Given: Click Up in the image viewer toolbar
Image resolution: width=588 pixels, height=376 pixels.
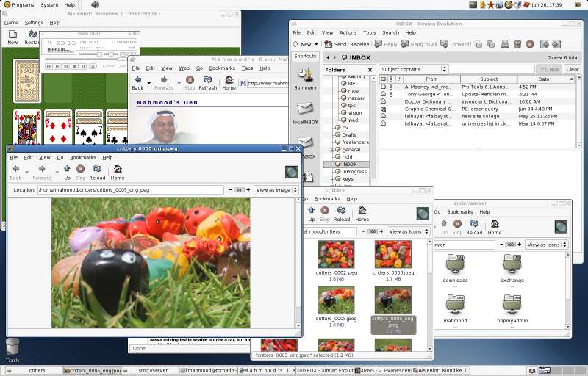Looking at the screenshot, I should [x=67, y=172].
